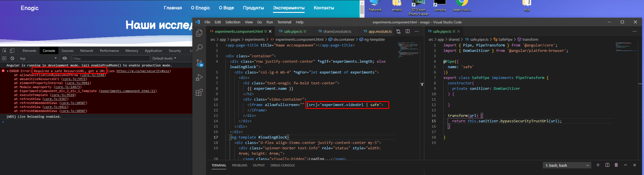The width and height of the screenshot is (644, 175).
Task: Click the browser page vertical scrollbar thumb
Action: (362, 9)
